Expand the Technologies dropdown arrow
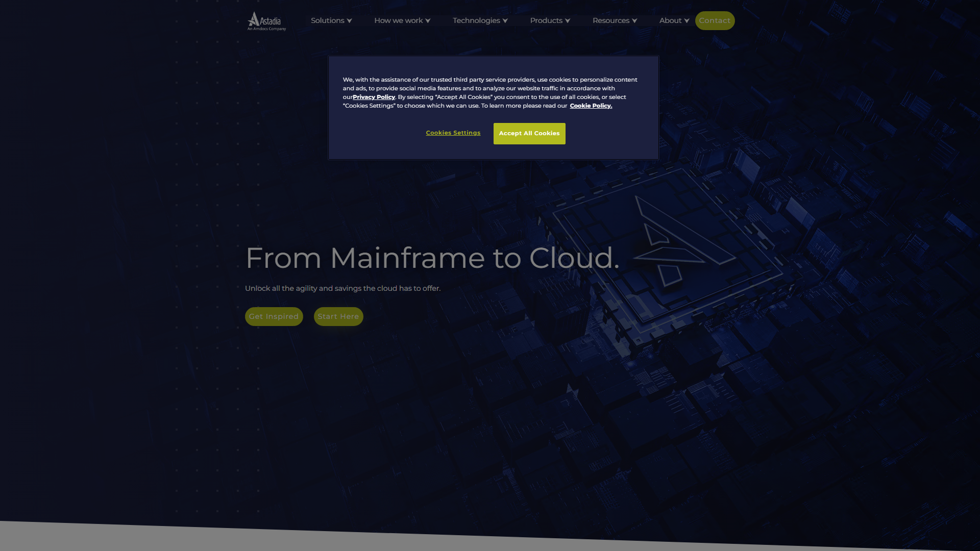The image size is (980, 551). tap(505, 21)
